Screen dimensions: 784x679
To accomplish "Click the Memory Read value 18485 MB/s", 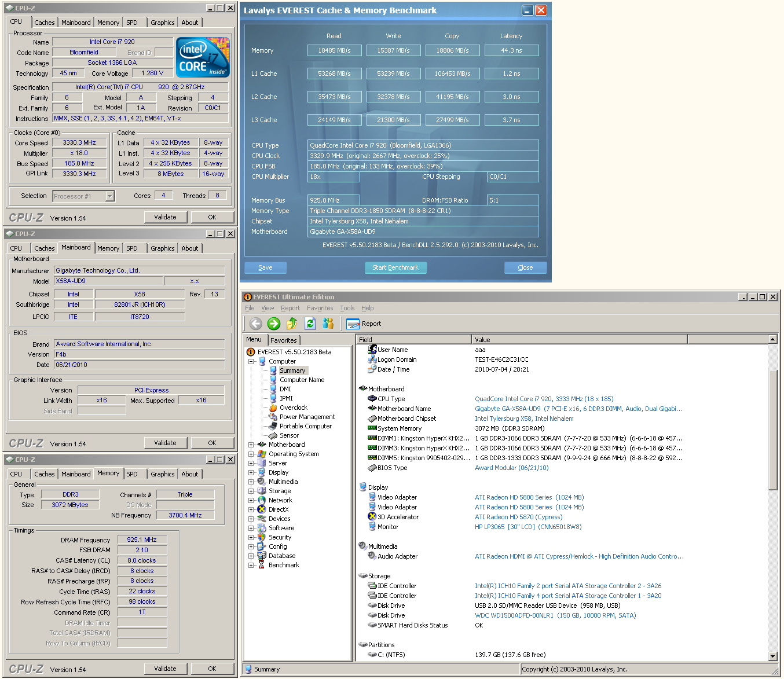I will (x=334, y=50).
